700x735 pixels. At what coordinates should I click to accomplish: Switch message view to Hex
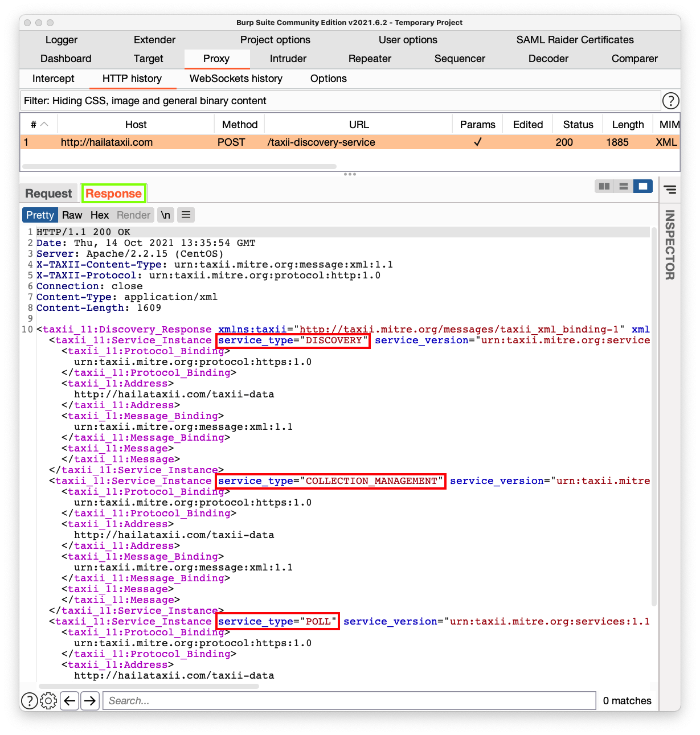99,215
